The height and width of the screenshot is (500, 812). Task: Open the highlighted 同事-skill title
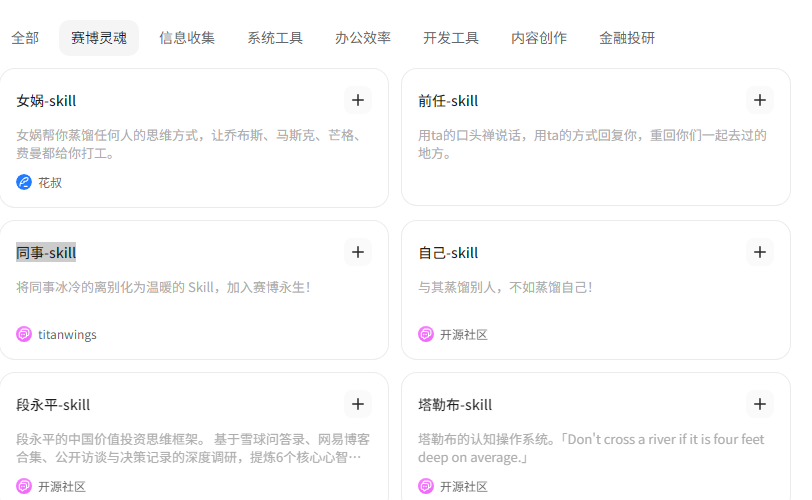click(46, 253)
